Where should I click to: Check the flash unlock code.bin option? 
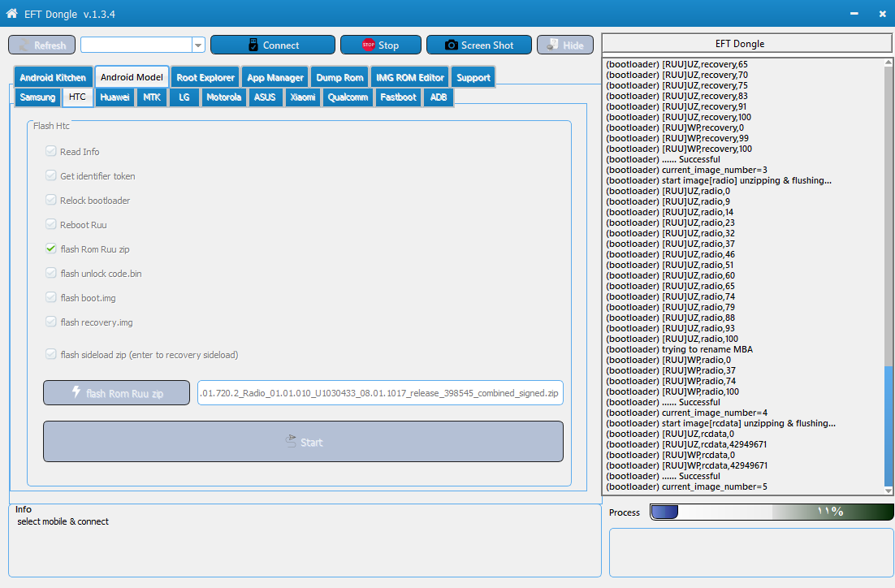point(51,274)
